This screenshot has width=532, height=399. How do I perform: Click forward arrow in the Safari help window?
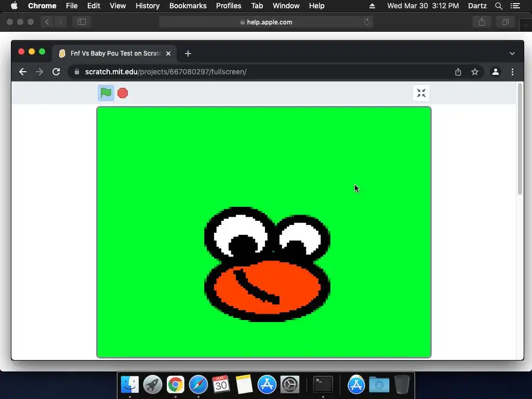[60, 22]
